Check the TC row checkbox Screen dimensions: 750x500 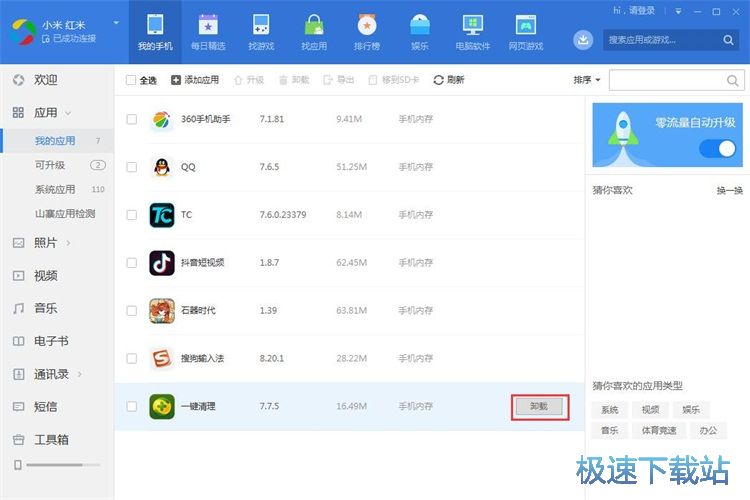pyautogui.click(x=132, y=215)
